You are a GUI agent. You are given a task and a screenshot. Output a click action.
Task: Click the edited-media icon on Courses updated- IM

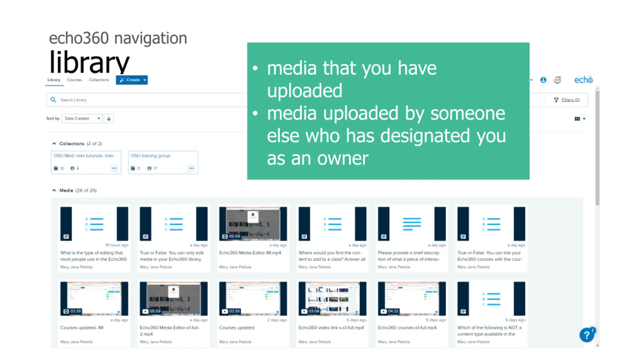(x=66, y=311)
